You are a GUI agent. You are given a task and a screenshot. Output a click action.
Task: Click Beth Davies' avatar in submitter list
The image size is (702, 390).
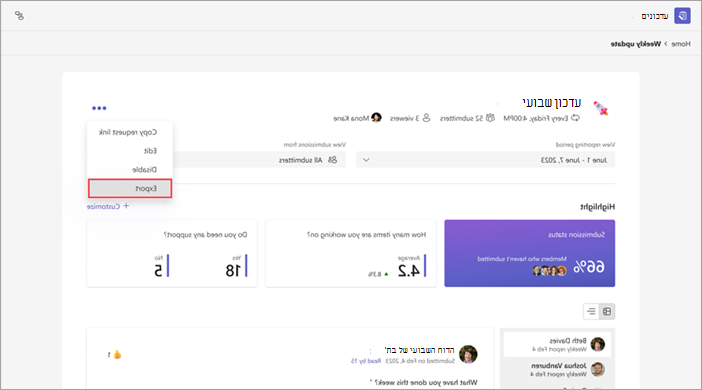(x=598, y=344)
